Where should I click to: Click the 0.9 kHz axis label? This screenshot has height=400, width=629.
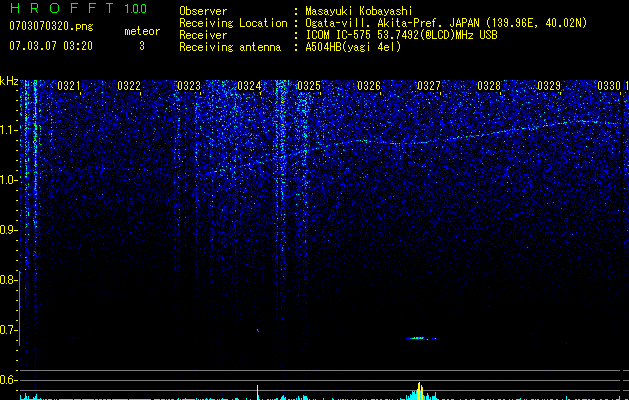click(x=8, y=230)
